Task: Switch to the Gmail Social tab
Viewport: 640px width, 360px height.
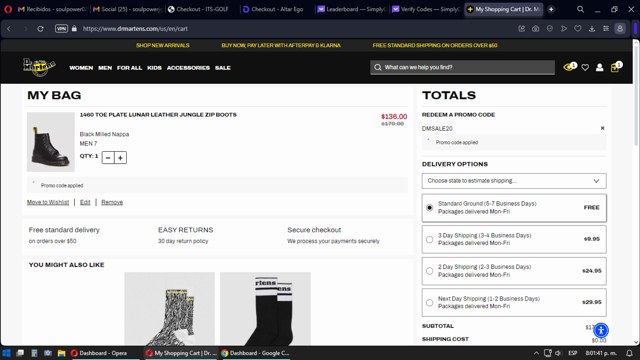Action: [x=127, y=9]
